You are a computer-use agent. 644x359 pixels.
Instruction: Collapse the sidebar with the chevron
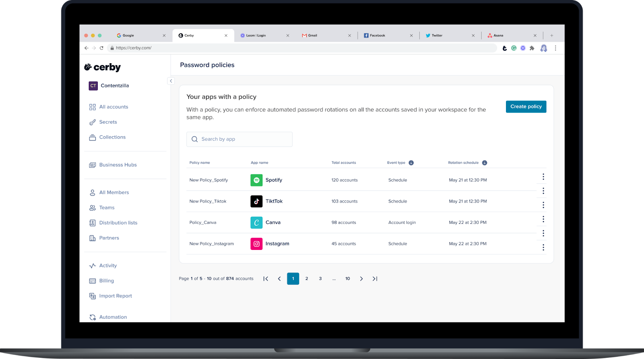pyautogui.click(x=171, y=81)
